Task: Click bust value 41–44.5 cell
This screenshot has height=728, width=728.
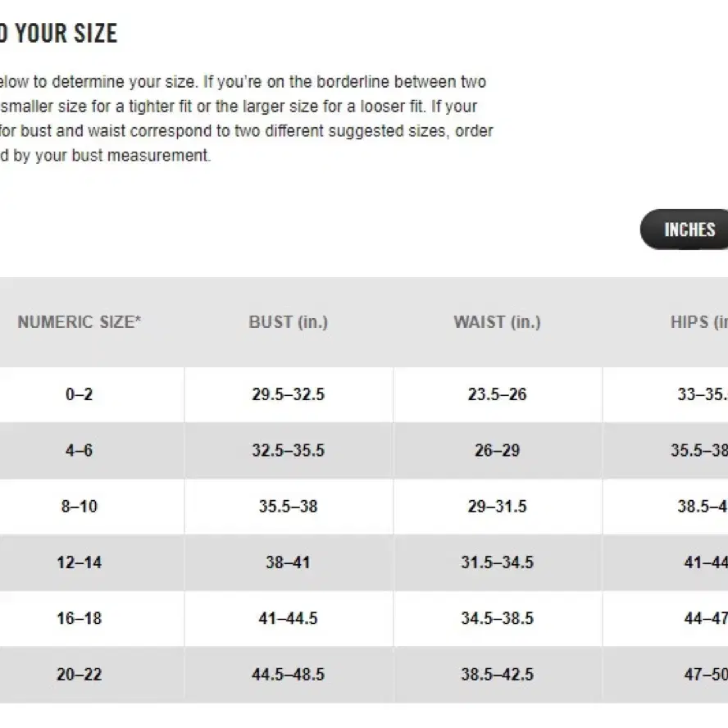Action: coord(289,618)
